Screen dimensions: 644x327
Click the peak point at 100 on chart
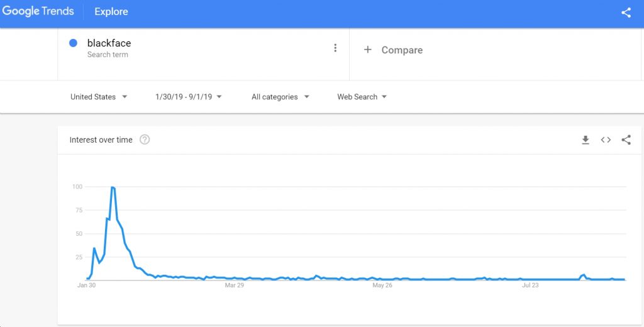coord(112,187)
